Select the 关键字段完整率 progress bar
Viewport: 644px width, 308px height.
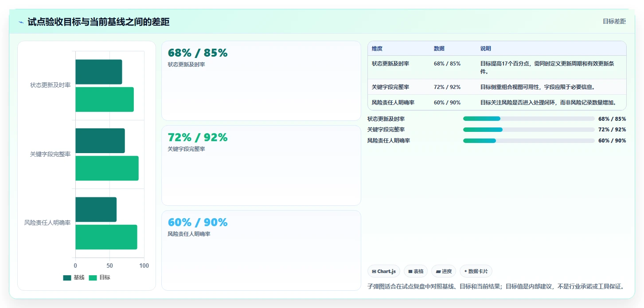(529, 130)
